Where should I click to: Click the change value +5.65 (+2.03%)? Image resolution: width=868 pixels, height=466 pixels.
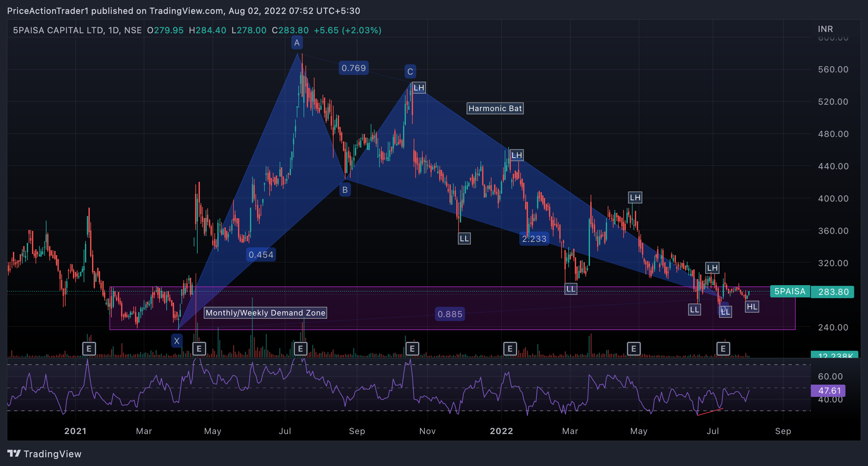[x=348, y=30]
